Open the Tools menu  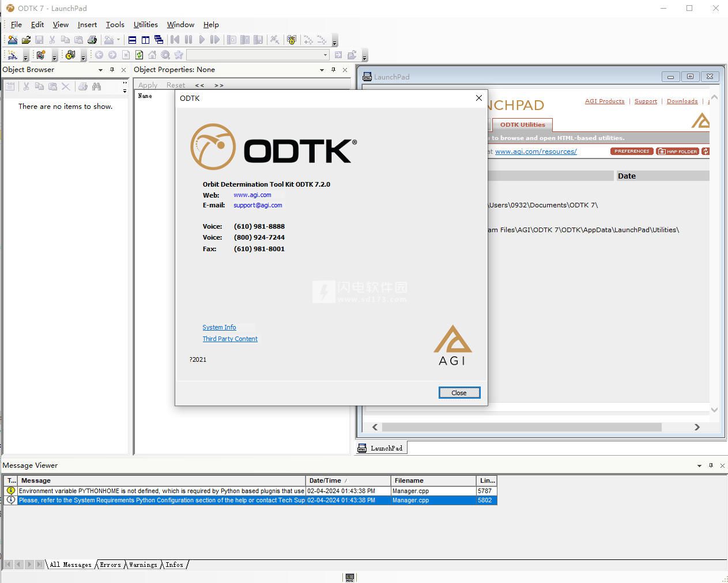(115, 25)
